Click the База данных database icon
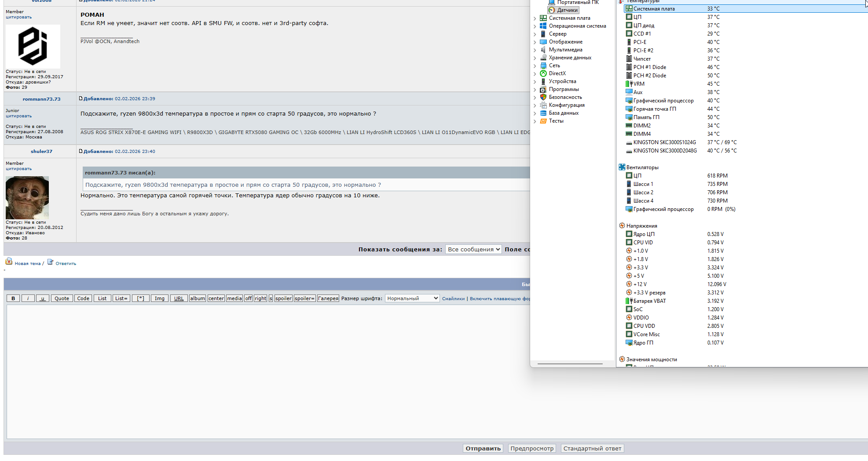868x461 pixels. point(543,113)
